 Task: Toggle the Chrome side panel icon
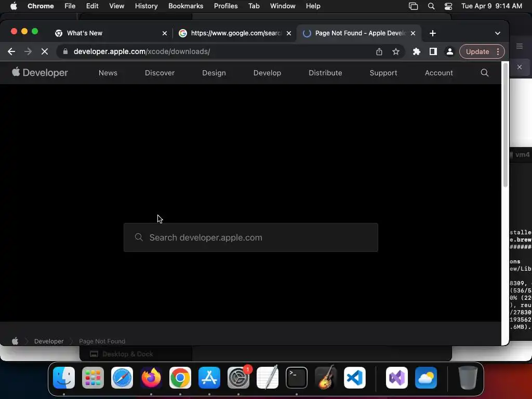coord(433,51)
